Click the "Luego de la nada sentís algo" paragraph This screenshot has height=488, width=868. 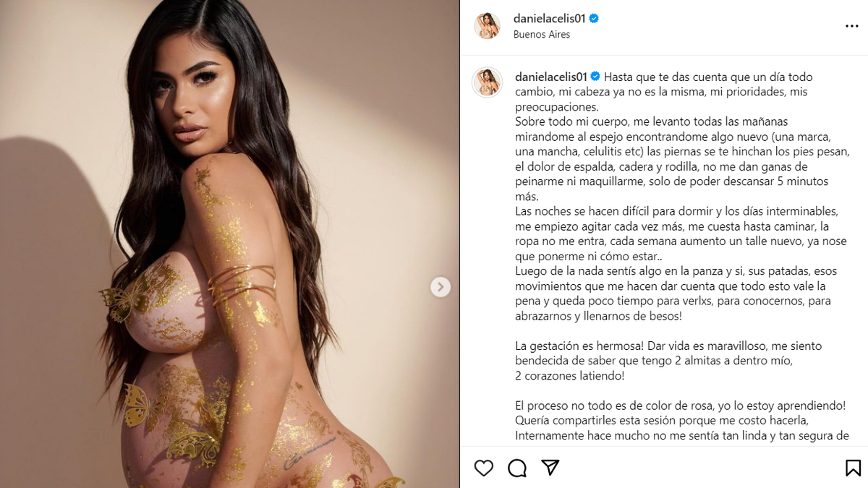676,294
